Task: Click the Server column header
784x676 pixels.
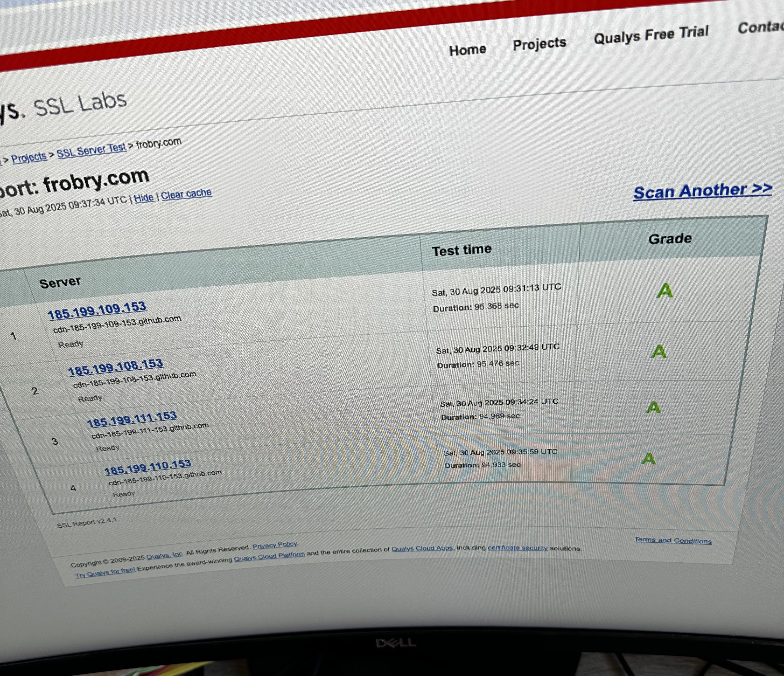Action: (60, 283)
